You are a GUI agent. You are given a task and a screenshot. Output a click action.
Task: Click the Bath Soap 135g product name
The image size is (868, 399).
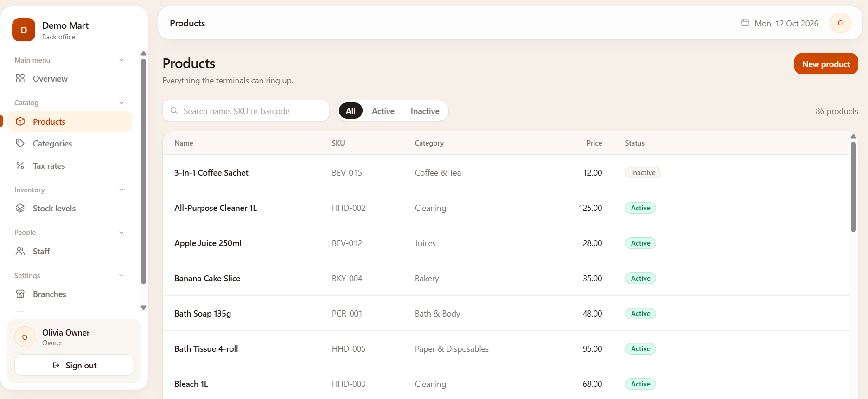pos(203,314)
